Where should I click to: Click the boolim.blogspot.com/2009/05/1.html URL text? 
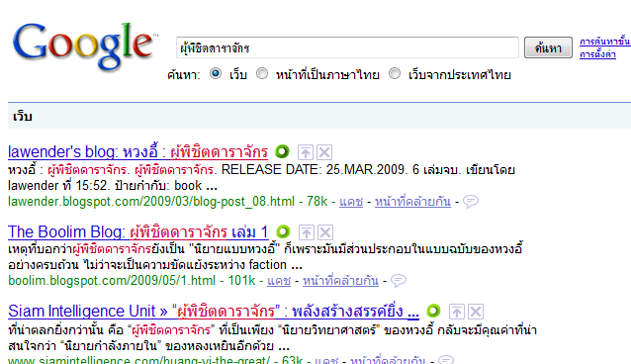112,281
